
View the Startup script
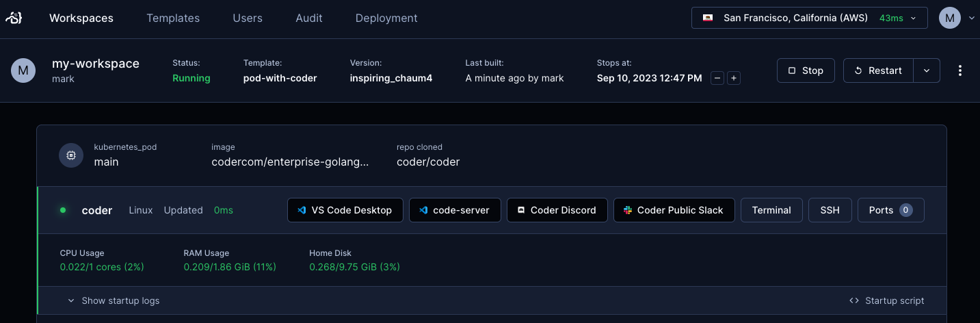pyautogui.click(x=887, y=300)
